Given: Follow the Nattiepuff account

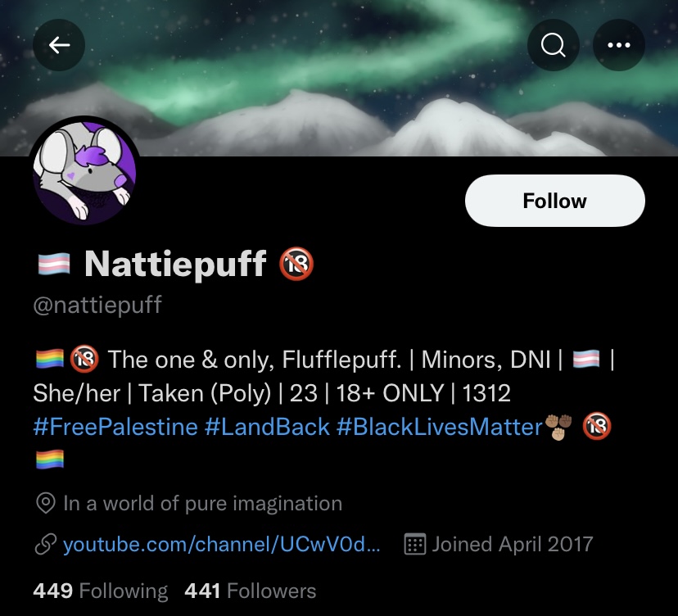Looking at the screenshot, I should (x=555, y=201).
